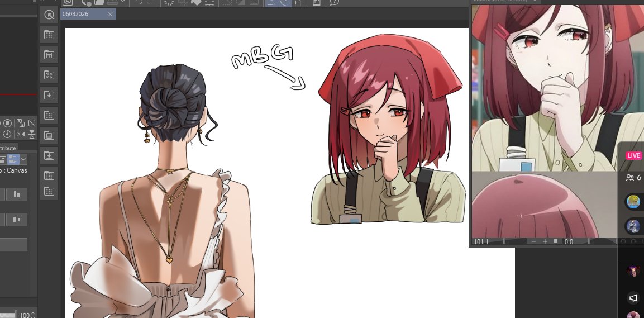Flip the canvas view horizontally in navigator
The height and width of the screenshot is (318, 644).
21,134
